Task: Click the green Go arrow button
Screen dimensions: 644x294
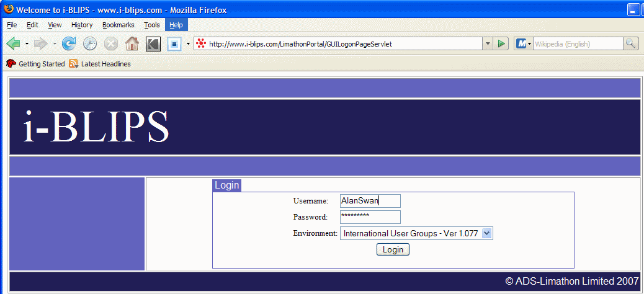Action: 502,44
